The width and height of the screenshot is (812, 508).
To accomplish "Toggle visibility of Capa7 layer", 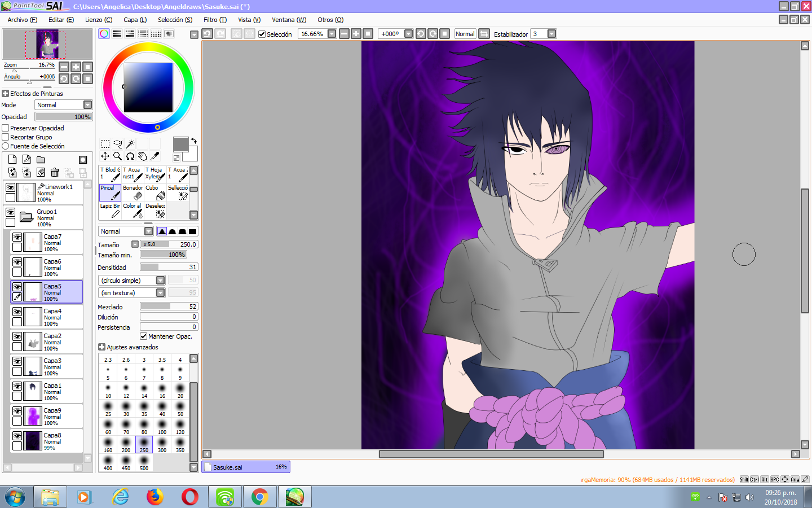I will (17, 237).
